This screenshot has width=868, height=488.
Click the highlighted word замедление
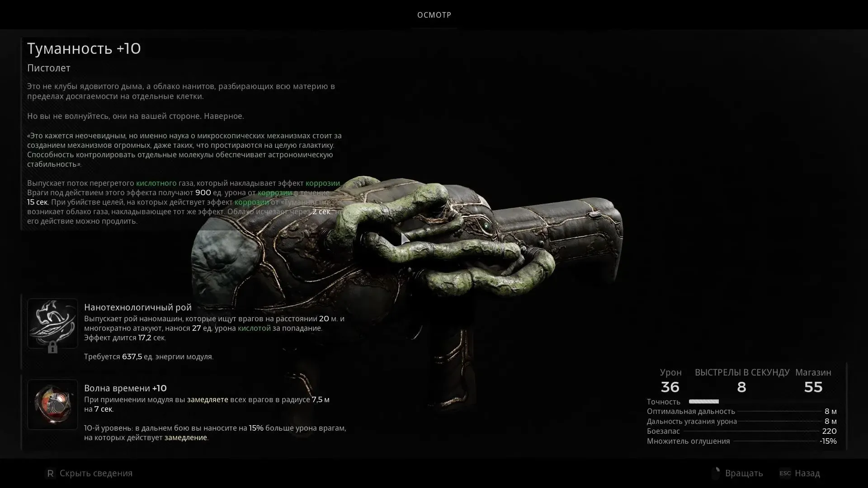185,437
